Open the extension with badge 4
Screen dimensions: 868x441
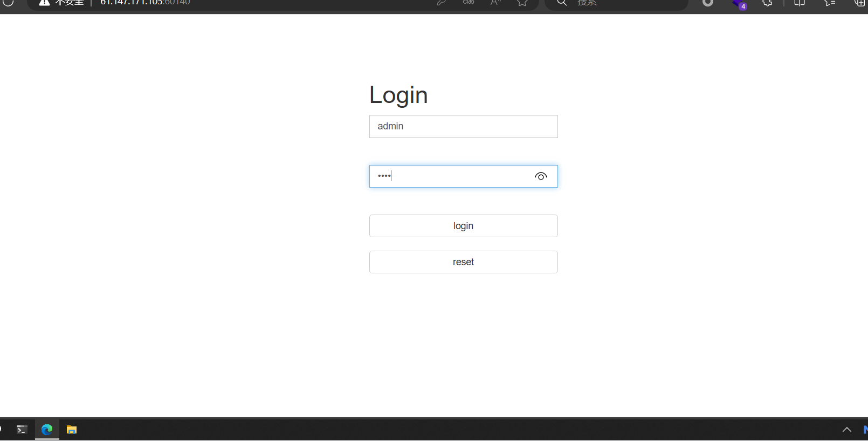point(739,4)
